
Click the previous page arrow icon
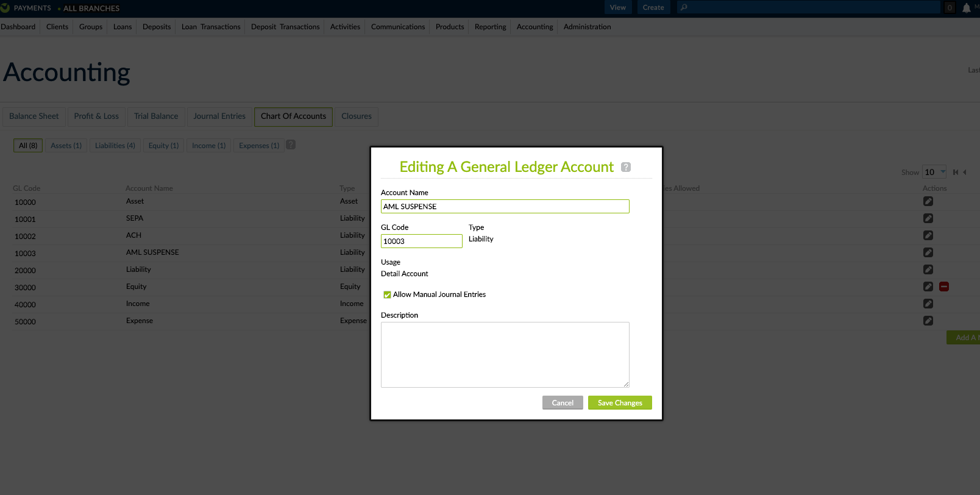(x=965, y=173)
